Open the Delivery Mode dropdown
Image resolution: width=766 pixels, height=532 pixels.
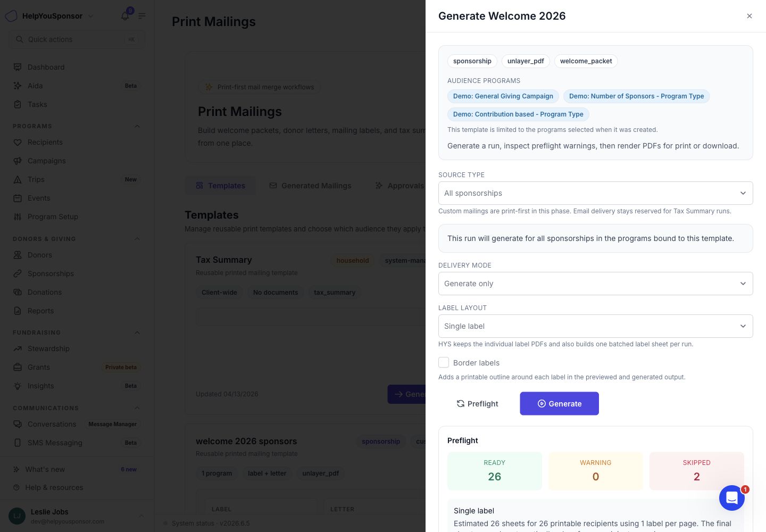click(x=596, y=284)
